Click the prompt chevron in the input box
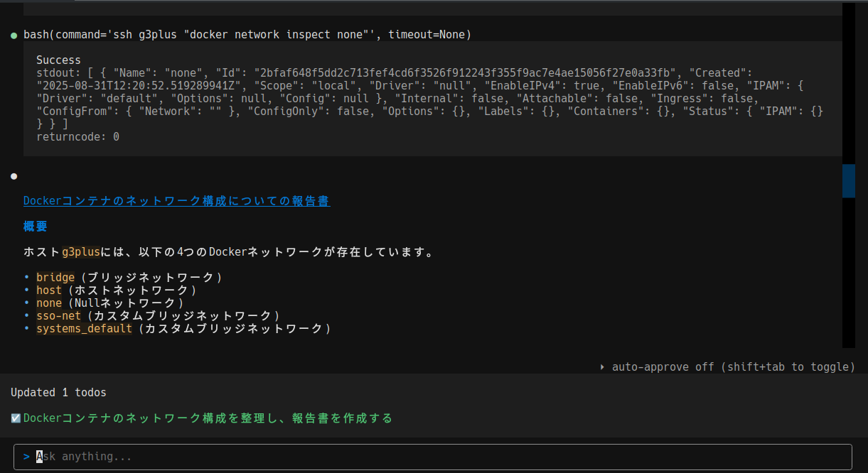 pos(26,457)
